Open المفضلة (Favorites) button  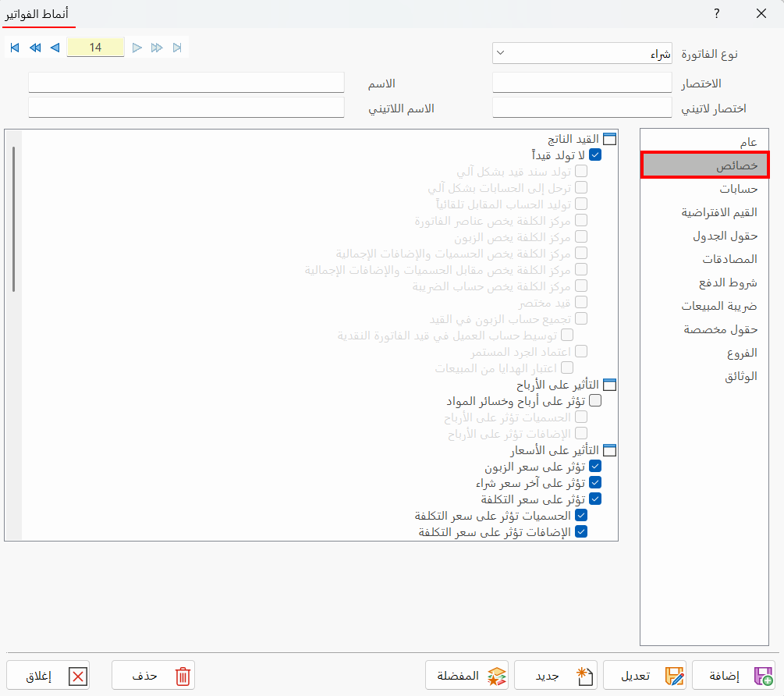coord(467,676)
